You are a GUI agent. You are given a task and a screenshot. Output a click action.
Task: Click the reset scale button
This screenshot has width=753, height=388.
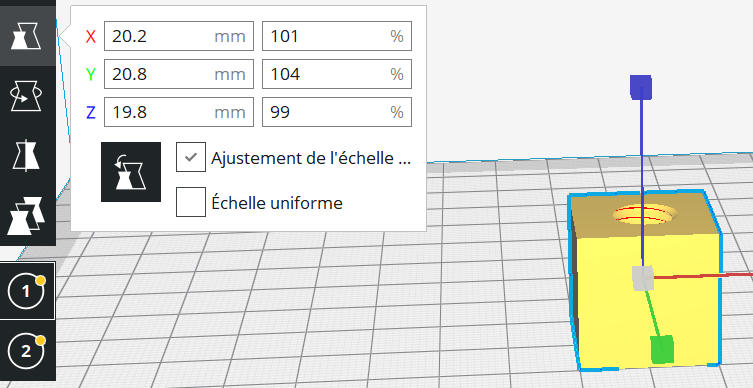[x=131, y=172]
